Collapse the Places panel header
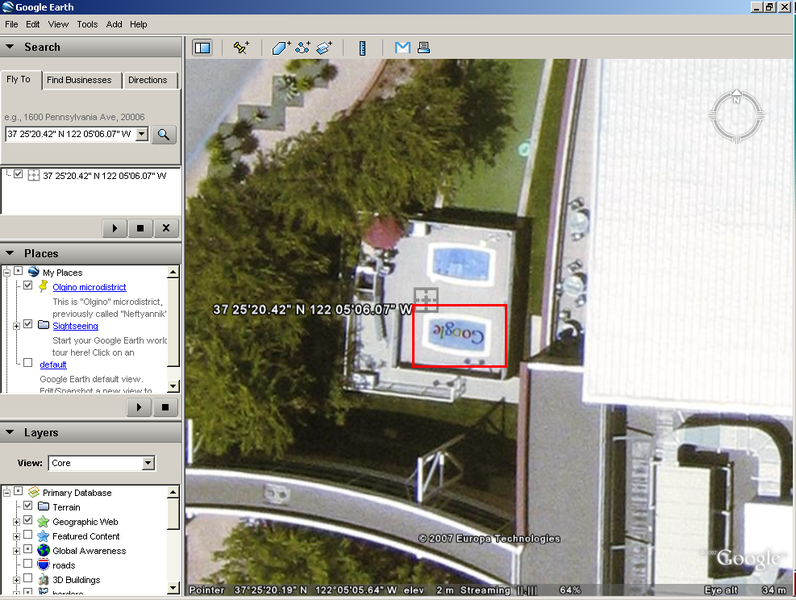The height and width of the screenshot is (600, 796). click(x=10, y=253)
